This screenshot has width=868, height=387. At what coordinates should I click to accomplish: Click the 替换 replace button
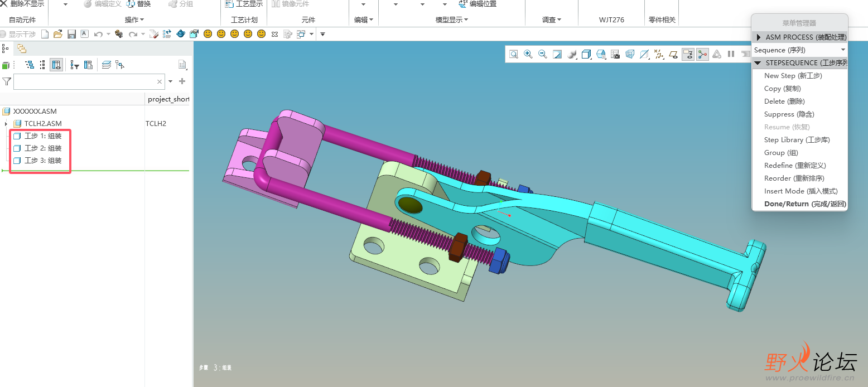coord(138,4)
